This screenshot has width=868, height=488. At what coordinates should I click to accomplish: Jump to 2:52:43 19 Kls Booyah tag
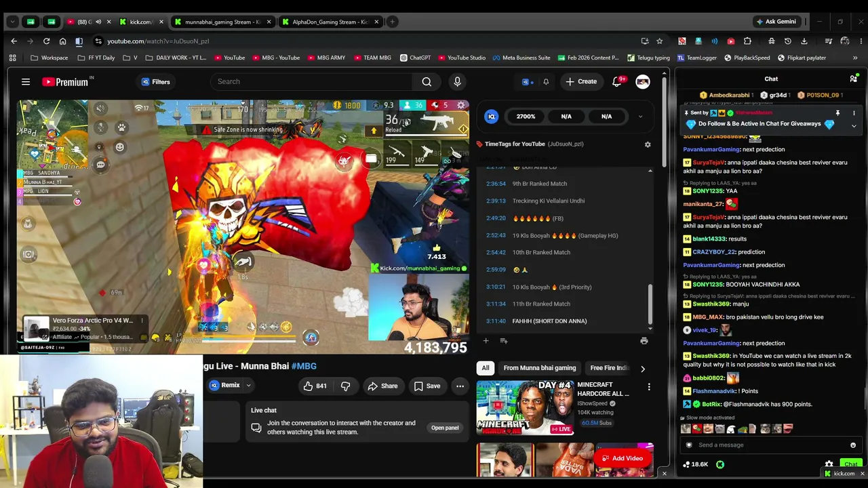pyautogui.click(x=552, y=236)
